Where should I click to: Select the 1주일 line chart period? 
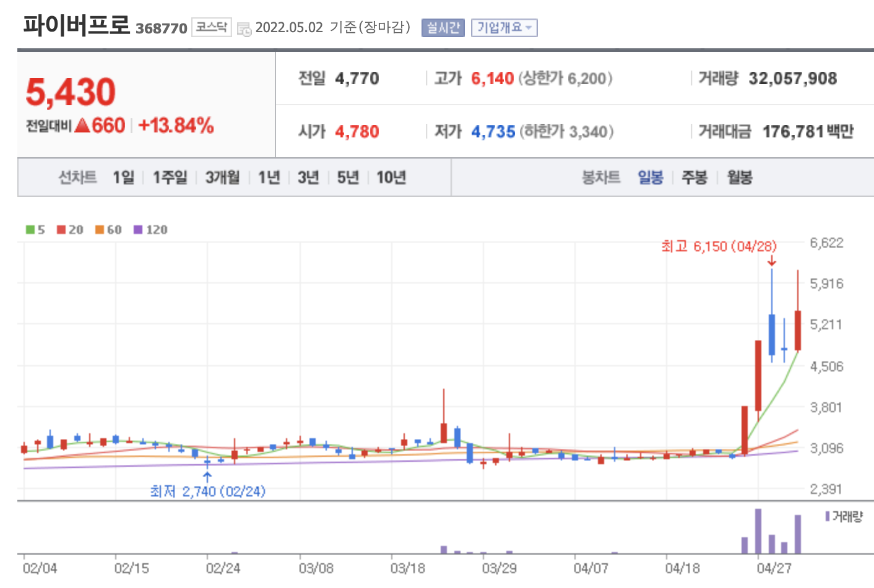click(170, 178)
